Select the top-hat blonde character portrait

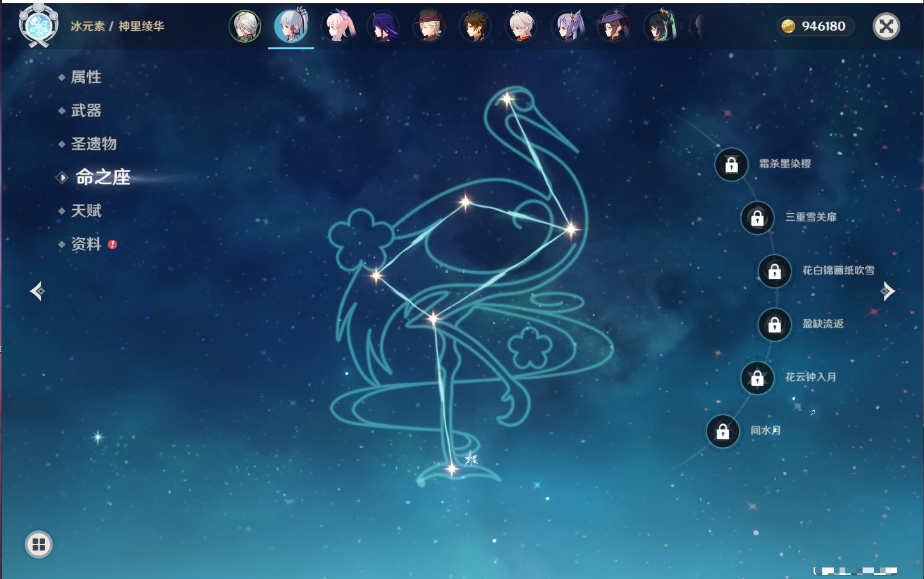429,26
